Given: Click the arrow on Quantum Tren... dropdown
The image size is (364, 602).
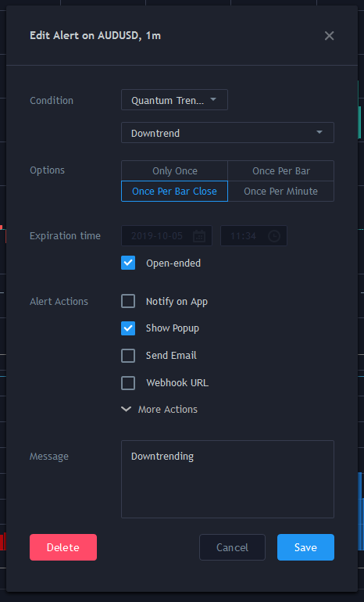Looking at the screenshot, I should tap(213, 99).
